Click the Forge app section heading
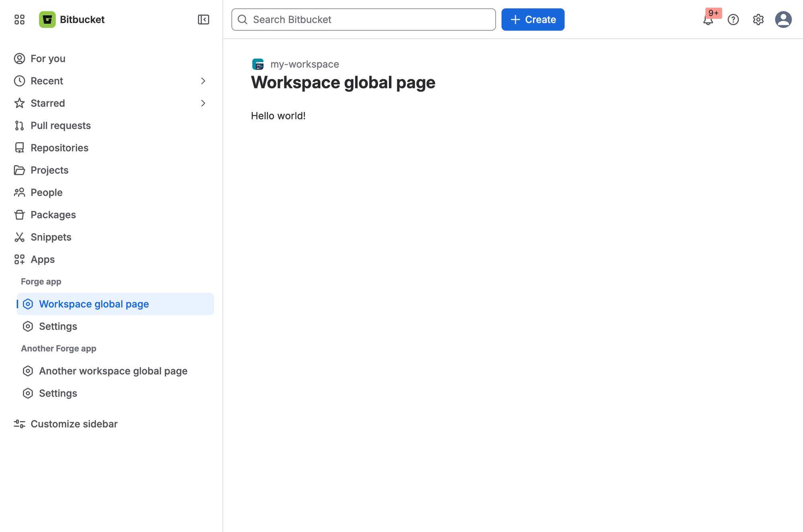This screenshot has height=532, width=803. [41, 281]
